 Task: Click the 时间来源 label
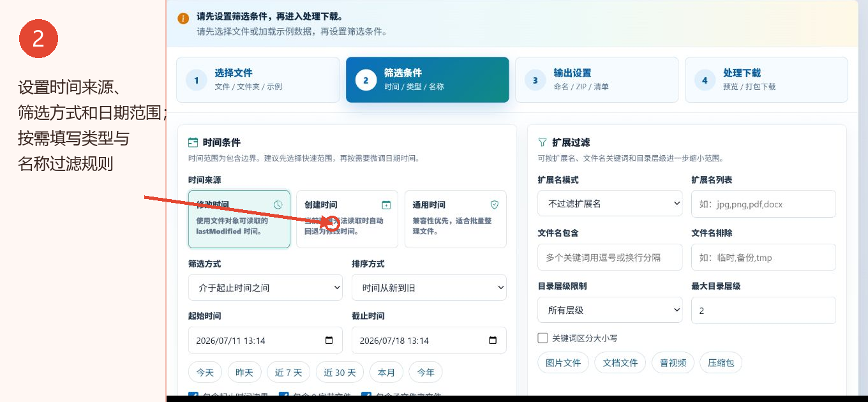tap(205, 180)
